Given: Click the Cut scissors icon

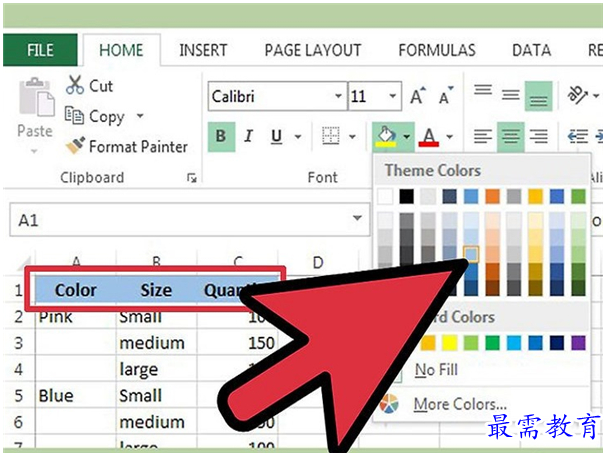Looking at the screenshot, I should coord(75,85).
